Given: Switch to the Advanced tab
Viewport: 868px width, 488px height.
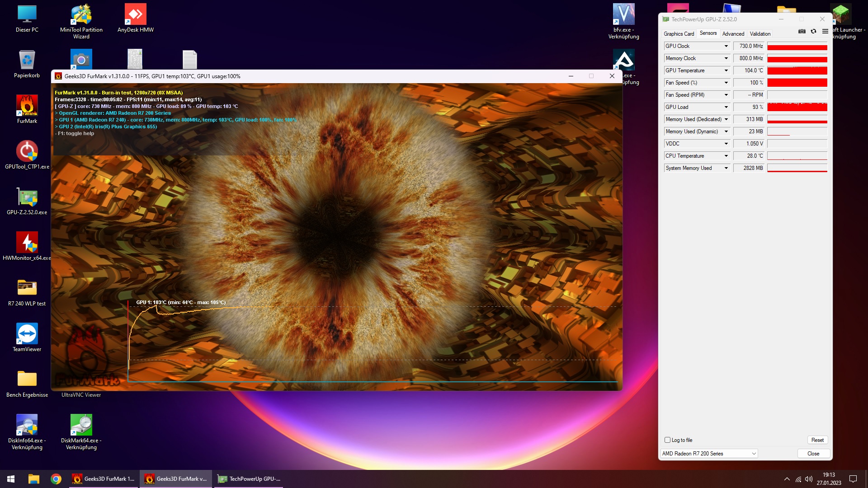Looking at the screenshot, I should tap(733, 34).
